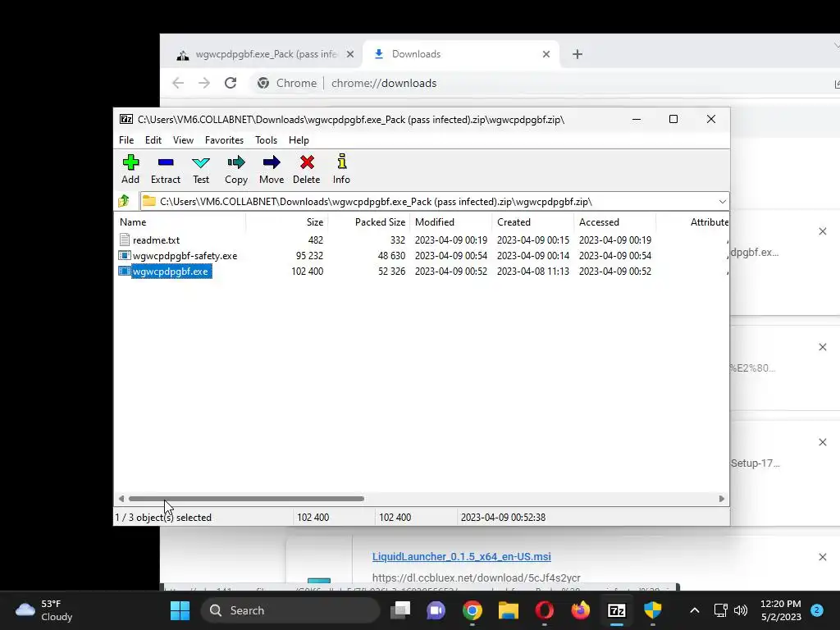Remove the LiquidLauncher download entry
Screen dimensions: 840x630
click(822, 557)
